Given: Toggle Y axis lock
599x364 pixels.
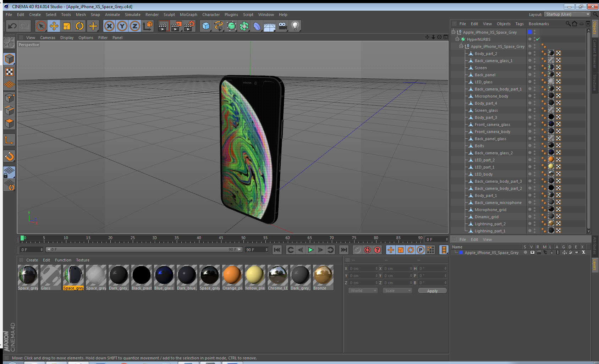Looking at the screenshot, I should 122,26.
